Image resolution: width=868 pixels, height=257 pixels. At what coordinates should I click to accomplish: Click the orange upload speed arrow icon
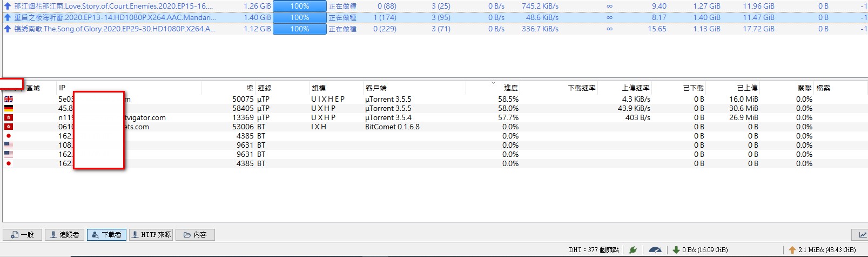(792, 250)
